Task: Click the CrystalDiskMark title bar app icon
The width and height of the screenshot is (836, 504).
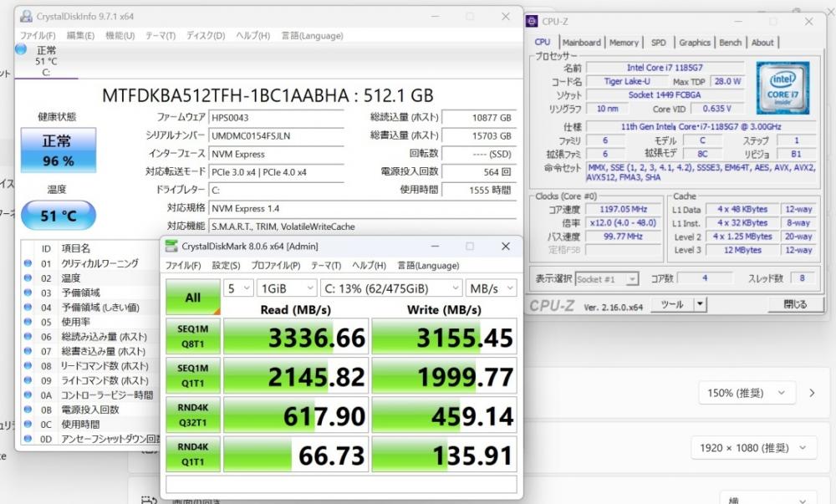Action: pyautogui.click(x=171, y=246)
